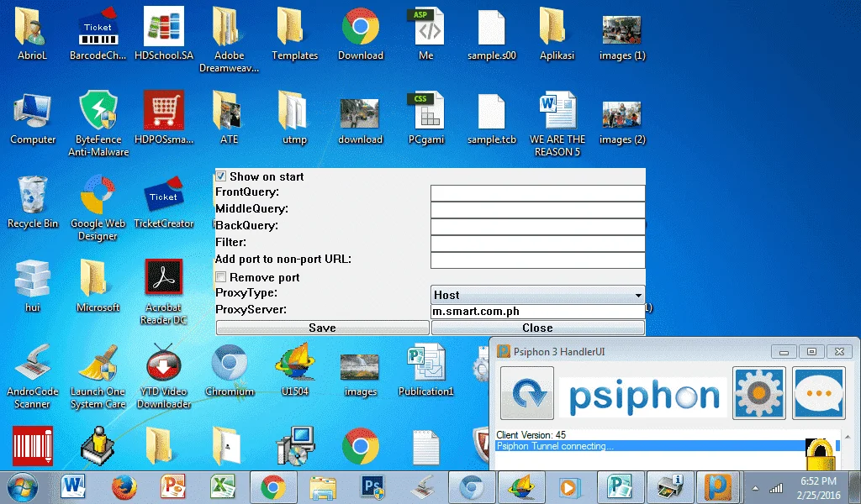
Task: Open Psiphon settings gear icon
Action: click(759, 394)
